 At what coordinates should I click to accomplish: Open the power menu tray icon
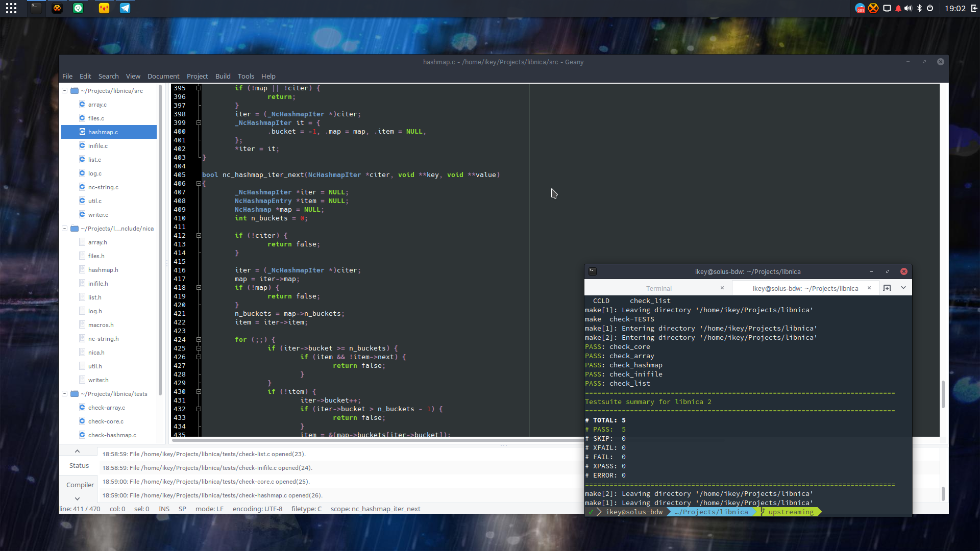pos(930,8)
